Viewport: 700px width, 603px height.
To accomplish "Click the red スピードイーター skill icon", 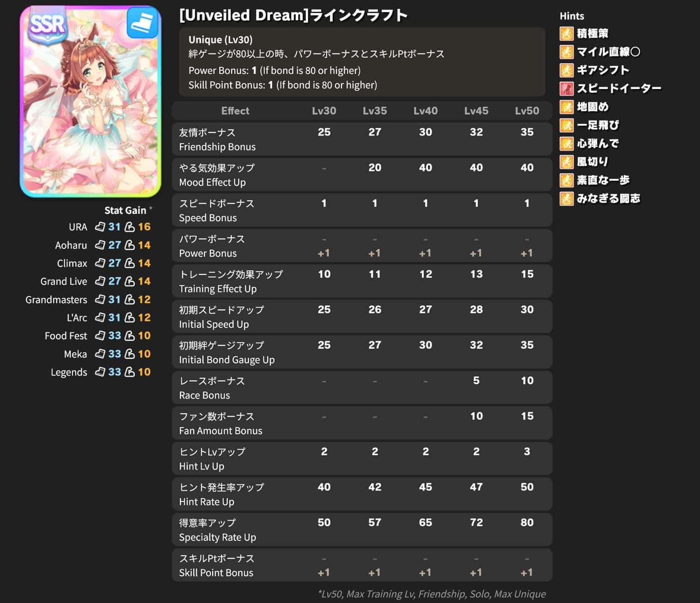I will click(x=566, y=88).
